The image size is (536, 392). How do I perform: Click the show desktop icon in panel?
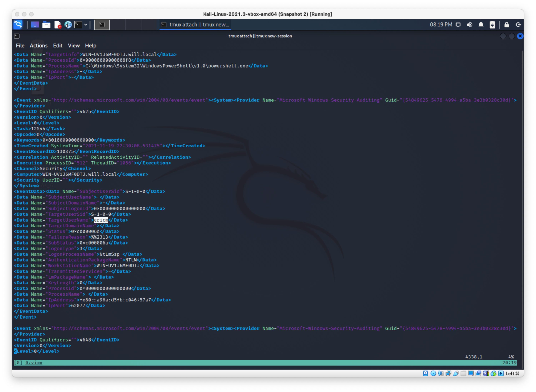point(35,25)
